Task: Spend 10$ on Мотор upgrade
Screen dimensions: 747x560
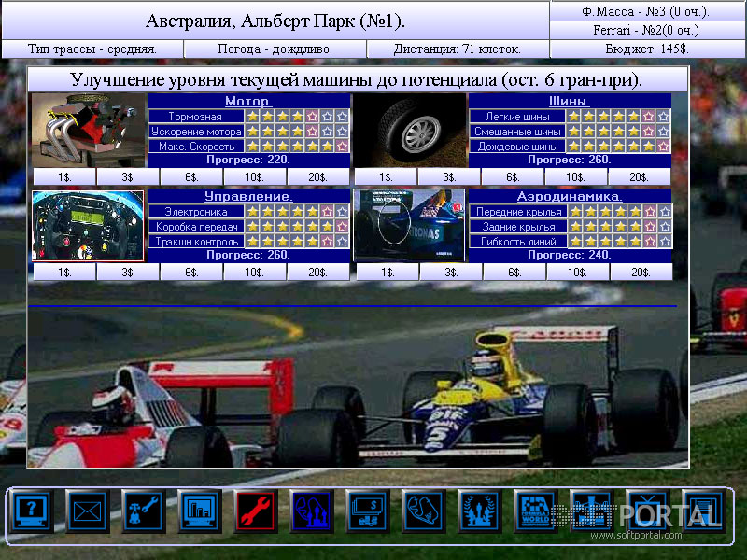Action: tap(255, 177)
